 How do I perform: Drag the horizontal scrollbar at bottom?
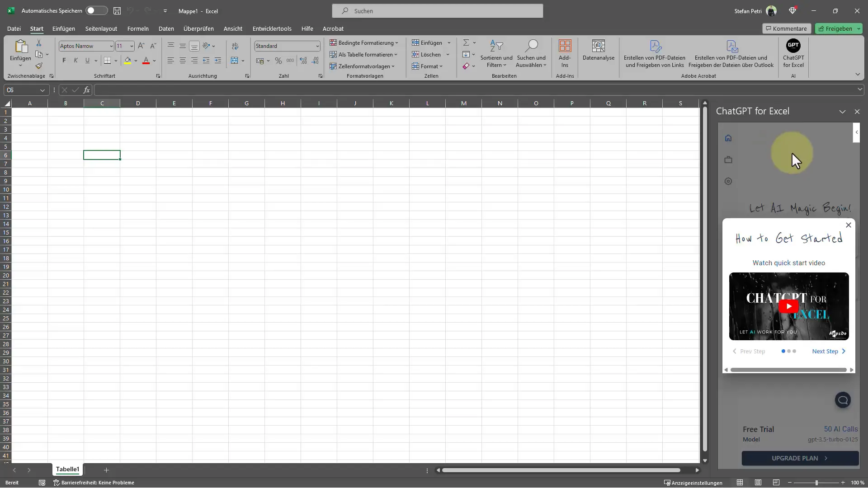(x=567, y=471)
